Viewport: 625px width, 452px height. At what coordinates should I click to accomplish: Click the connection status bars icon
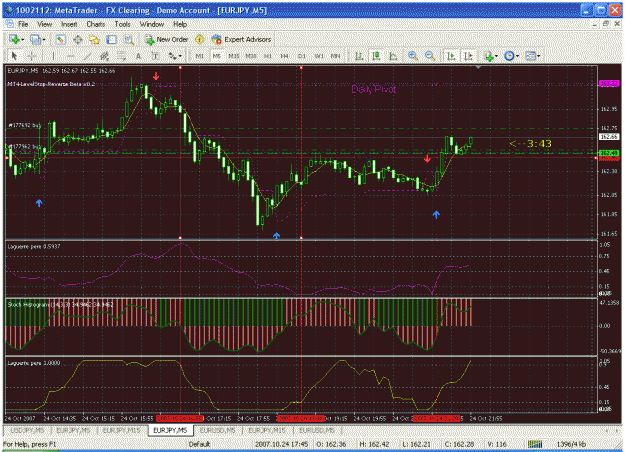coord(535,444)
